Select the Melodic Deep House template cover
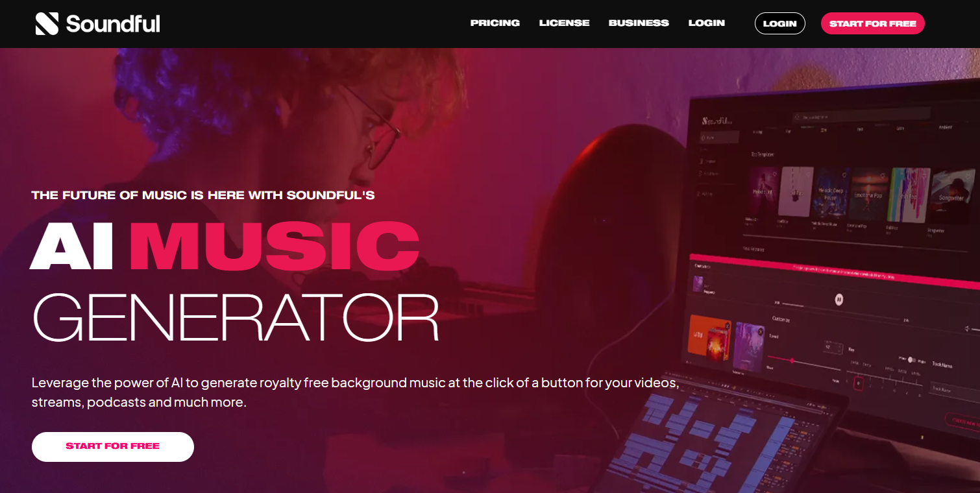 [831, 192]
